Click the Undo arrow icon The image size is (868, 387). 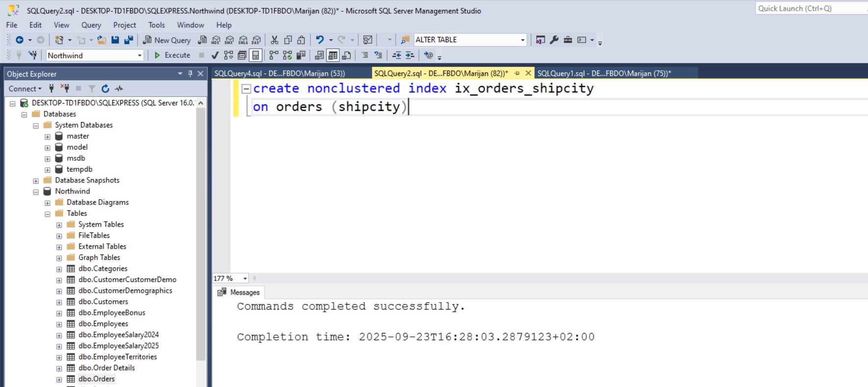coord(320,40)
